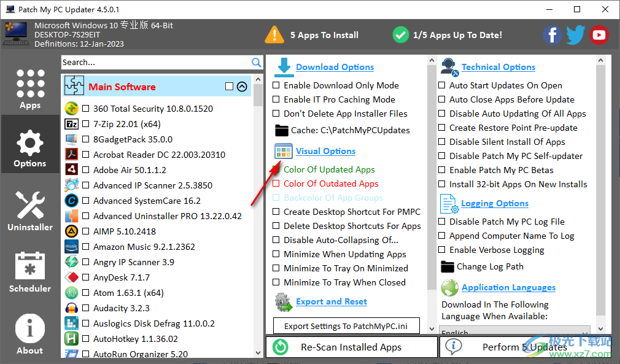620x364 pixels.
Task: Click the Cache folder icon
Action: (x=281, y=130)
